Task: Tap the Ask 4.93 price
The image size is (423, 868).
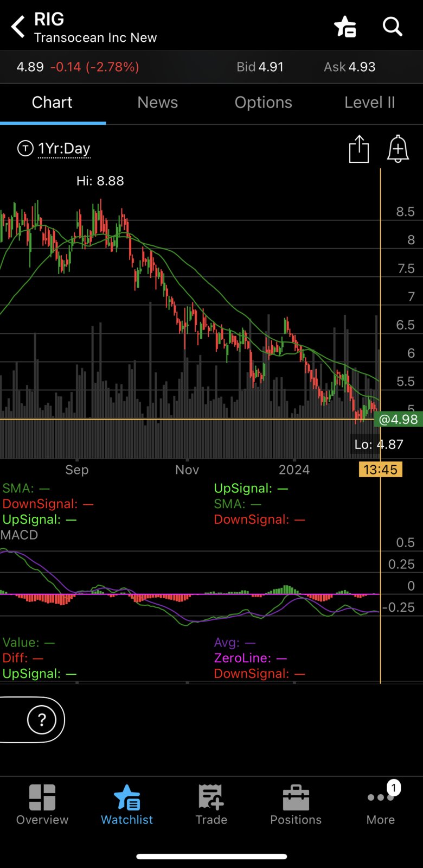Action: pos(350,67)
